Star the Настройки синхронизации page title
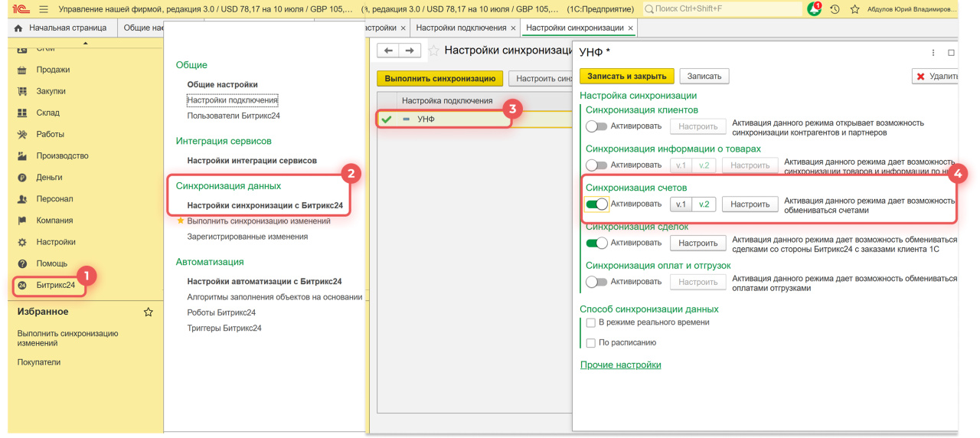 click(x=433, y=51)
